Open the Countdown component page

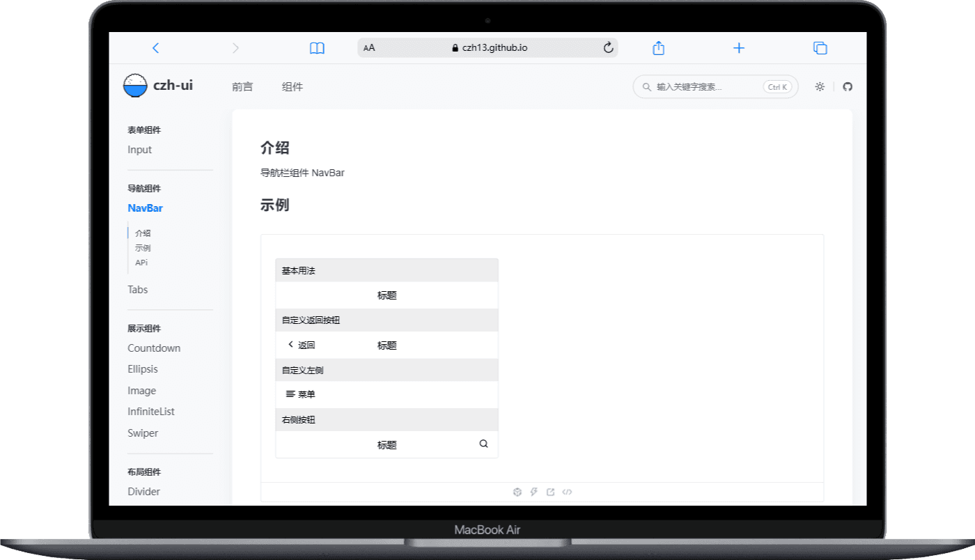click(x=154, y=348)
